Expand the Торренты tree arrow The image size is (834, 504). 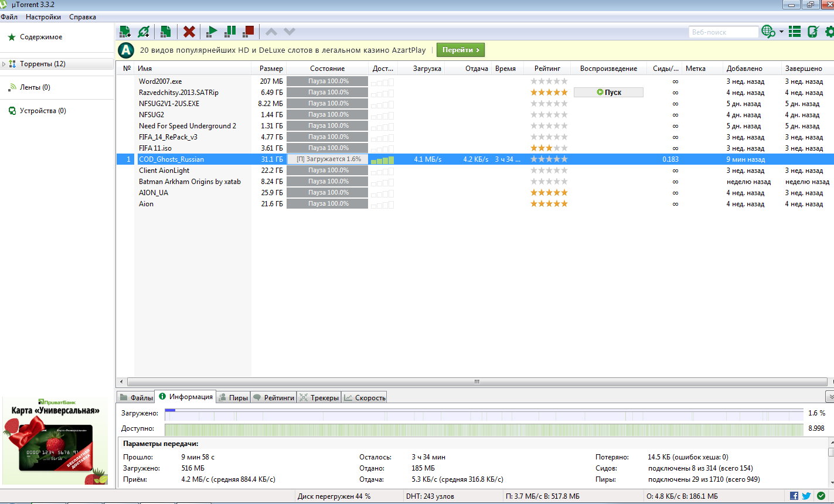4,64
